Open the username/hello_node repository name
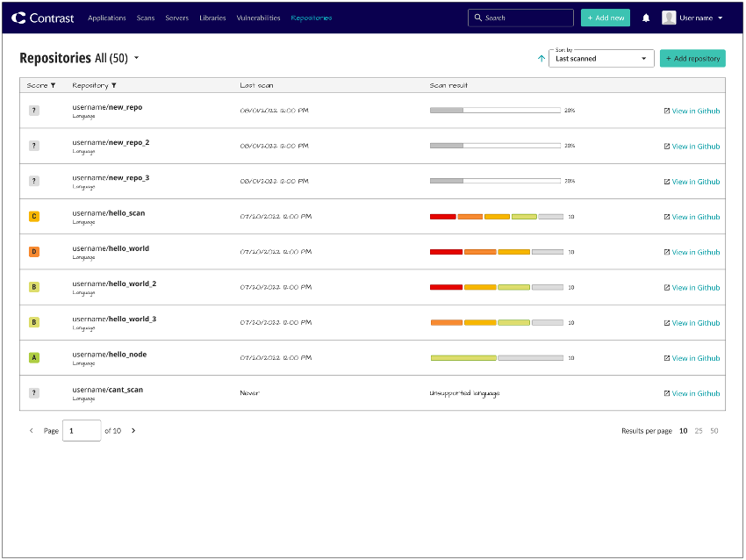The image size is (746, 560). 110,355
